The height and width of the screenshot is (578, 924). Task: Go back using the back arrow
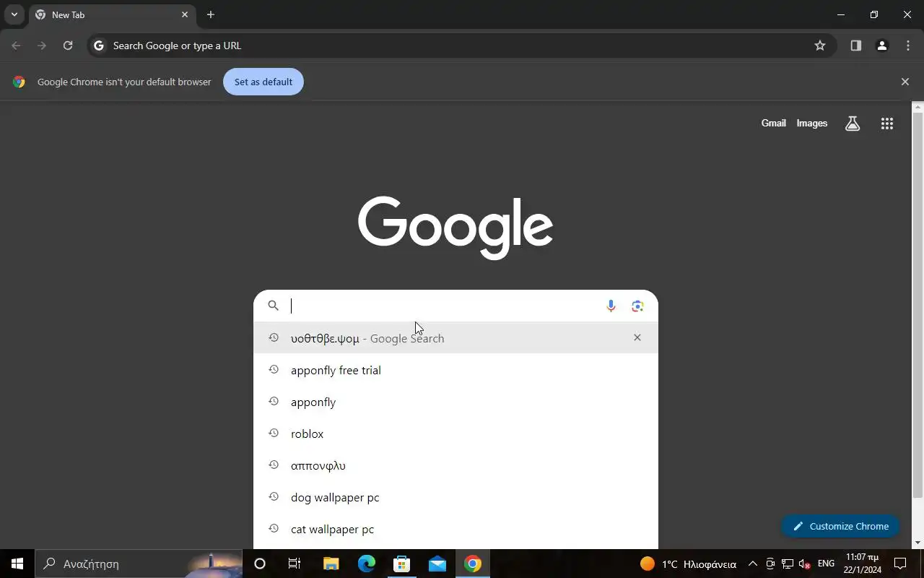pos(16,46)
